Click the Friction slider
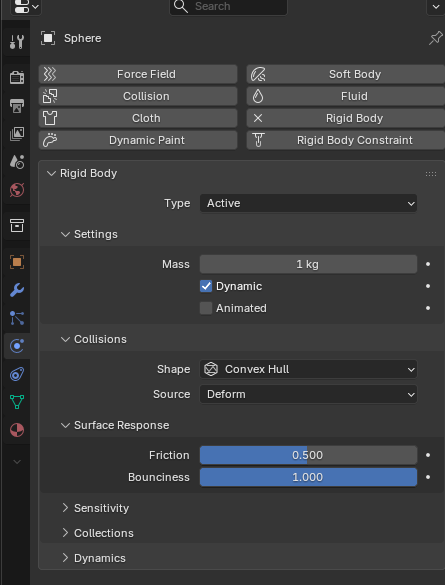445x585 pixels. 308,455
